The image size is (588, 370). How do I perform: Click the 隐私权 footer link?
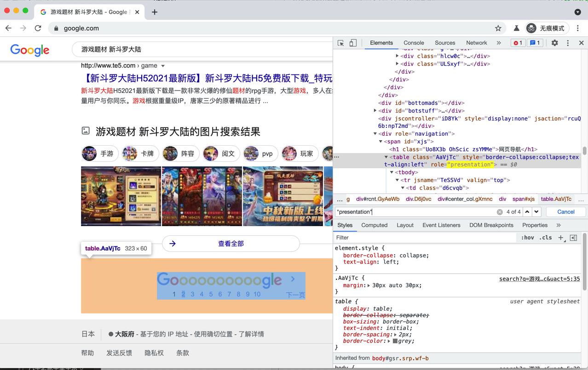[x=154, y=353]
